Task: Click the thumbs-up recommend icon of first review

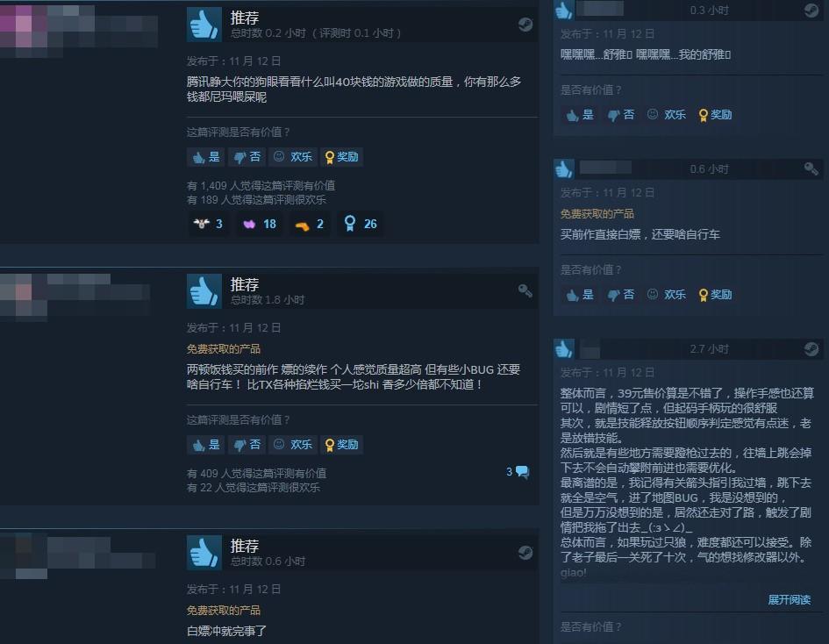Action: point(204,25)
